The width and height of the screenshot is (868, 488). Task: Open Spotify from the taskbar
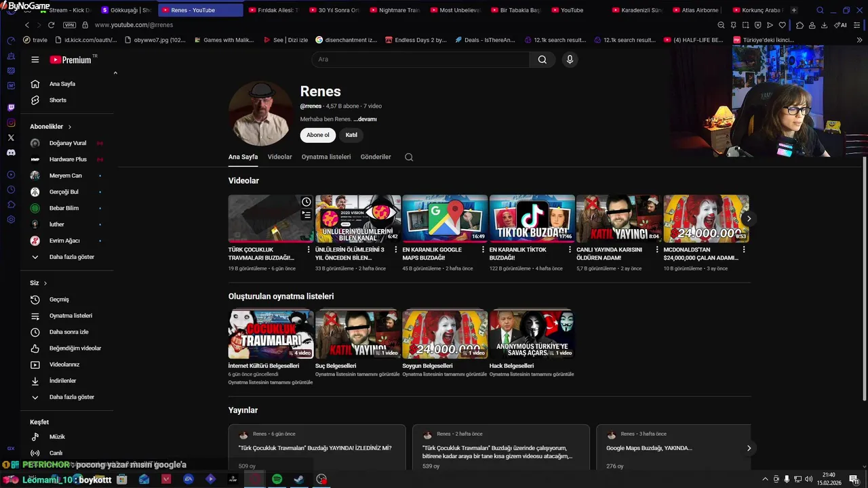point(277,479)
